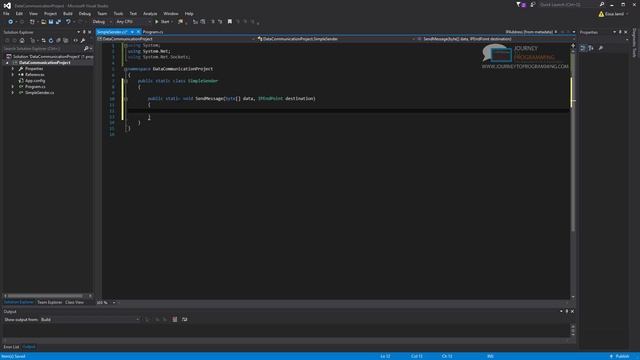This screenshot has width=640, height=360.
Task: Click the Save All toolbar icon
Action: tap(58, 22)
